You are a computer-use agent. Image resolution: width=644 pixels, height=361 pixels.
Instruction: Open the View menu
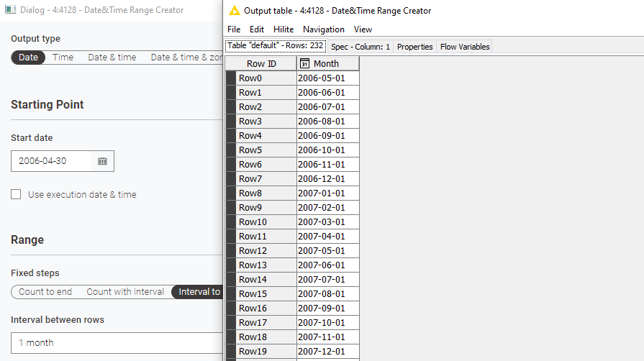[363, 29]
